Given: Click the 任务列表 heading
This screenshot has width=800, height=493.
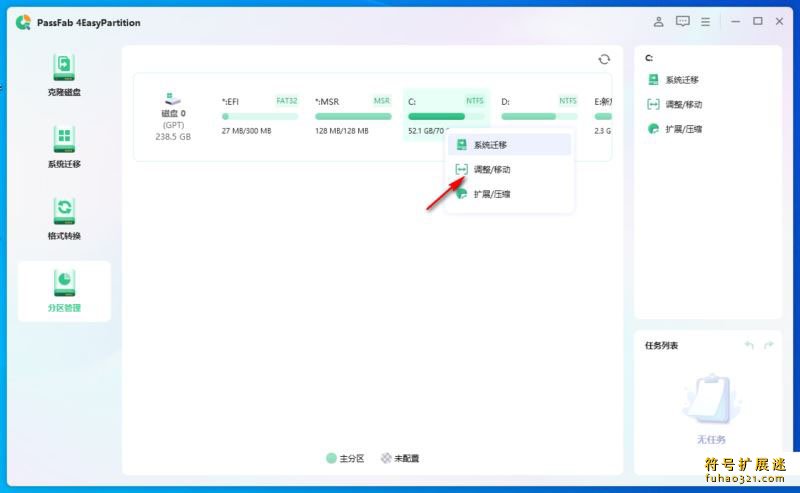Looking at the screenshot, I should coord(661,346).
